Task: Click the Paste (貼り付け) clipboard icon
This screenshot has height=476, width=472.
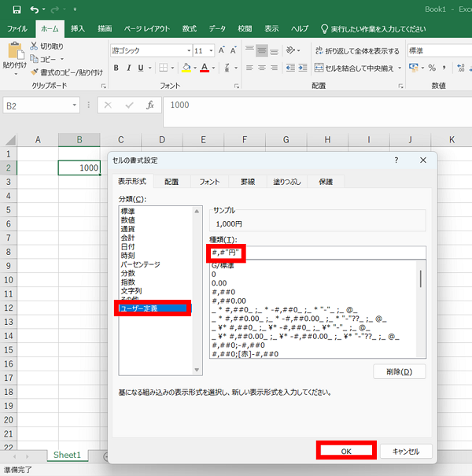Action: click(x=15, y=51)
